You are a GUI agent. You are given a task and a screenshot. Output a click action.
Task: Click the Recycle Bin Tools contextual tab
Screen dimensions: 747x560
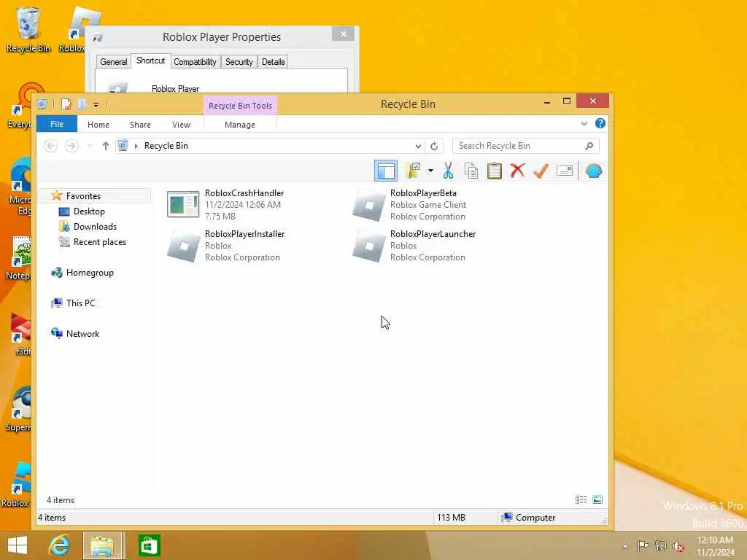point(240,106)
